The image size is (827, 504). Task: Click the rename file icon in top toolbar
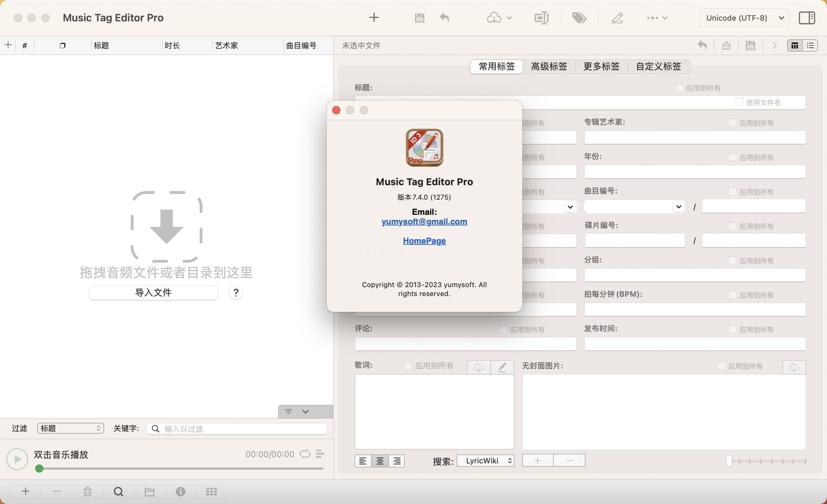[x=541, y=18]
